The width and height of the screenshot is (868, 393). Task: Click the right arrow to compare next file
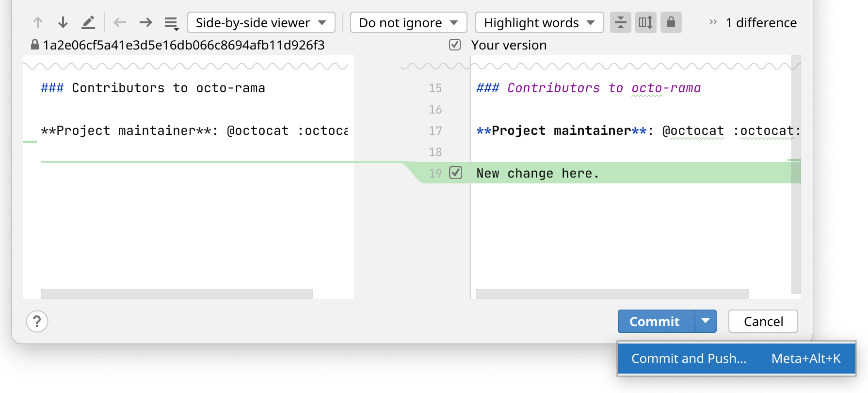coord(145,22)
